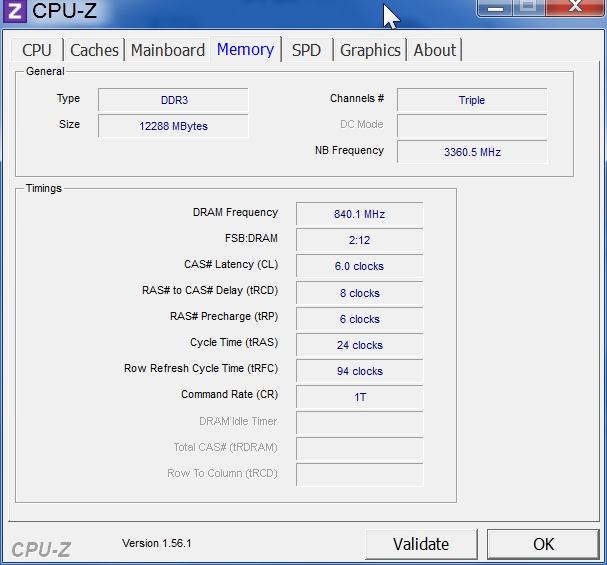Click the empty Total CAS# (tRDRAM) field
The image size is (607, 565).
click(359, 449)
